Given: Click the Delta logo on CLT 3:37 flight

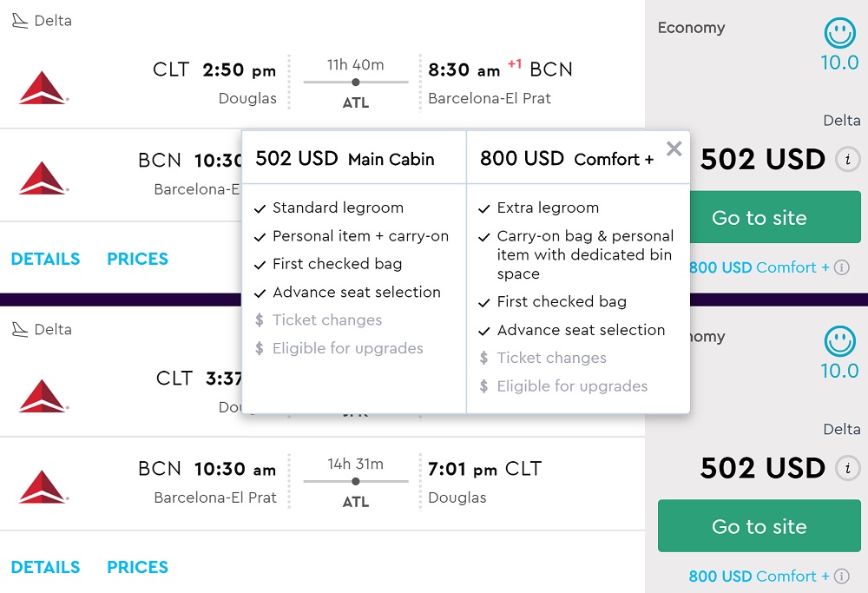Looking at the screenshot, I should [43, 396].
